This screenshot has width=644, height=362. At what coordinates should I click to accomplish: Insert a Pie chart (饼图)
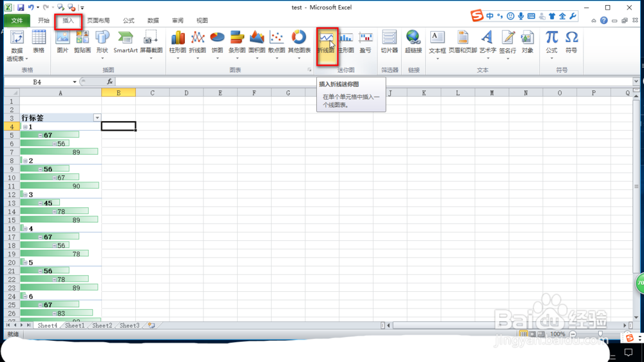point(217,44)
